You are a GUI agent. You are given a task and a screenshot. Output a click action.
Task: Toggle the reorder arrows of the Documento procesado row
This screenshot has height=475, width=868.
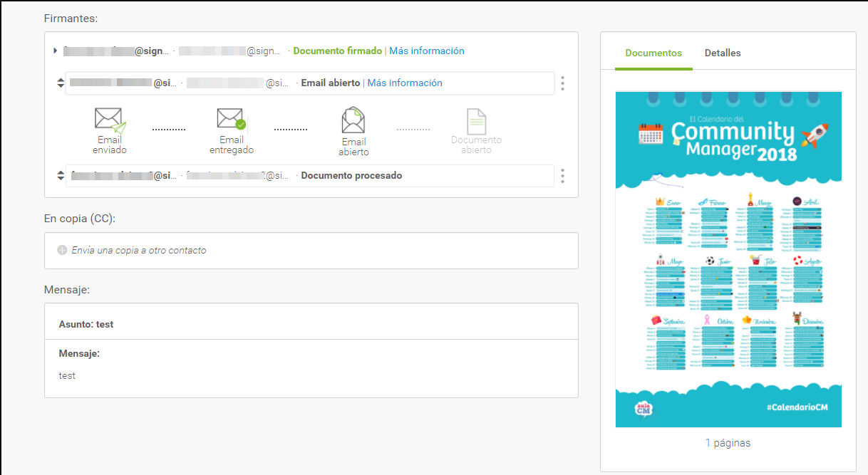coord(61,175)
